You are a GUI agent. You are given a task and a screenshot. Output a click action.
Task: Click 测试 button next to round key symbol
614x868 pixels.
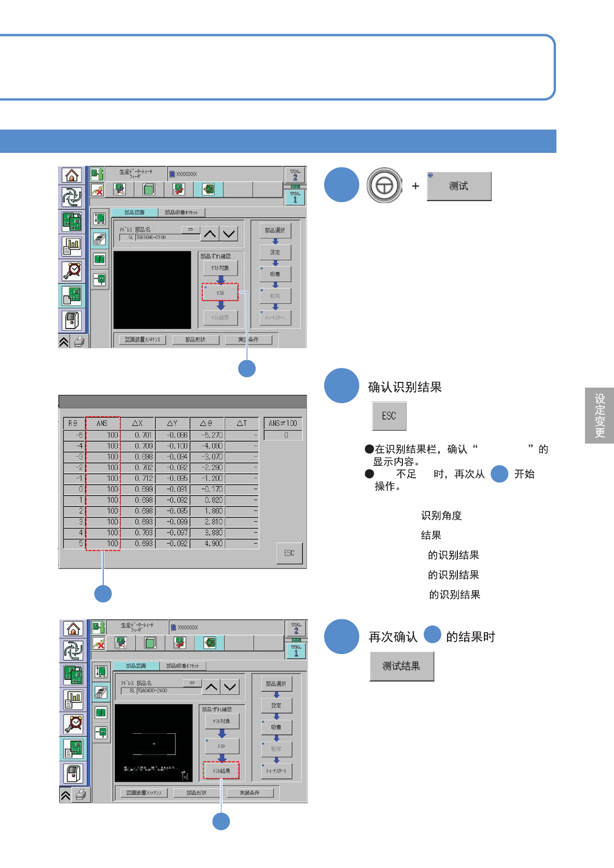(x=459, y=186)
